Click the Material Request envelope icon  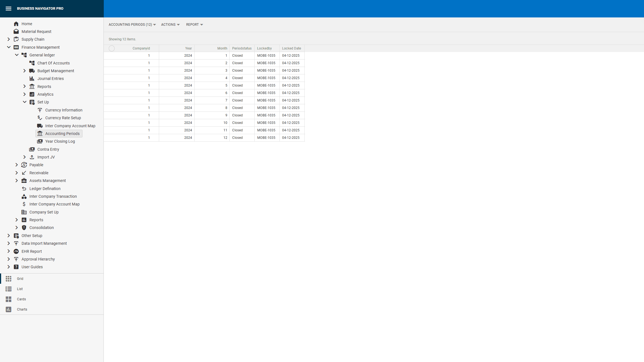16,31
